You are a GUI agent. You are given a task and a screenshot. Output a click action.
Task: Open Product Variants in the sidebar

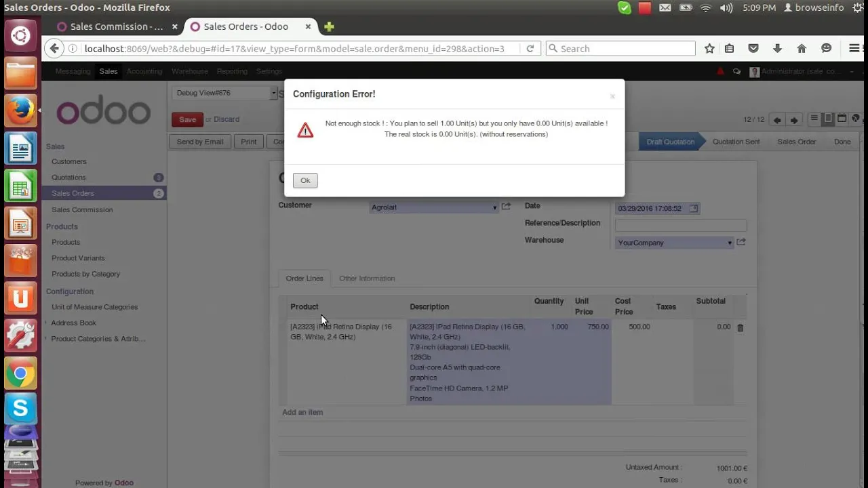[x=78, y=258]
